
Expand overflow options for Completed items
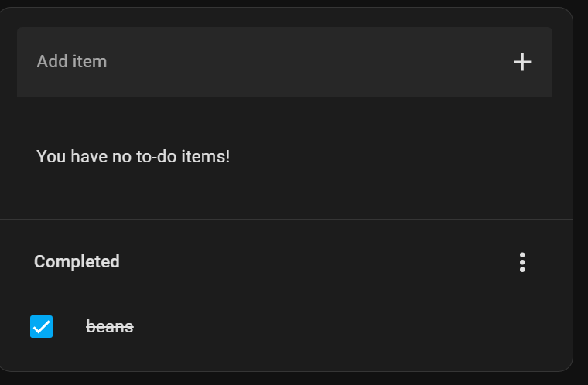(x=522, y=262)
